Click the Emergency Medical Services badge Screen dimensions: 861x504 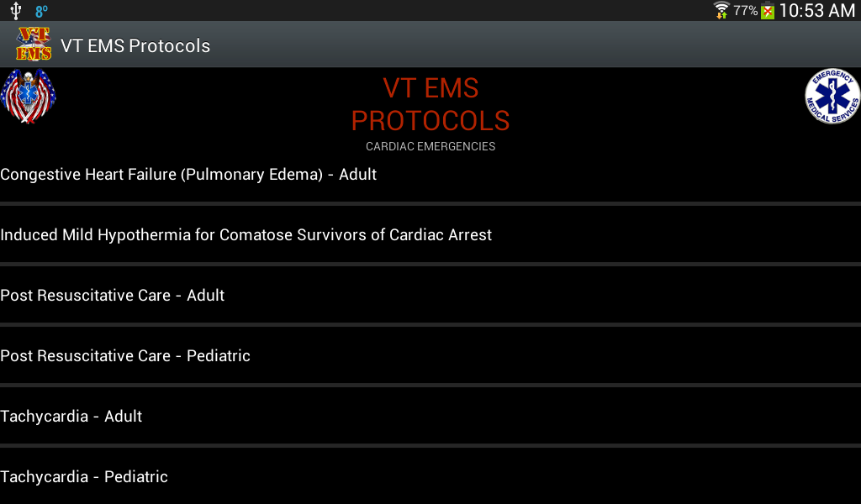coord(832,96)
